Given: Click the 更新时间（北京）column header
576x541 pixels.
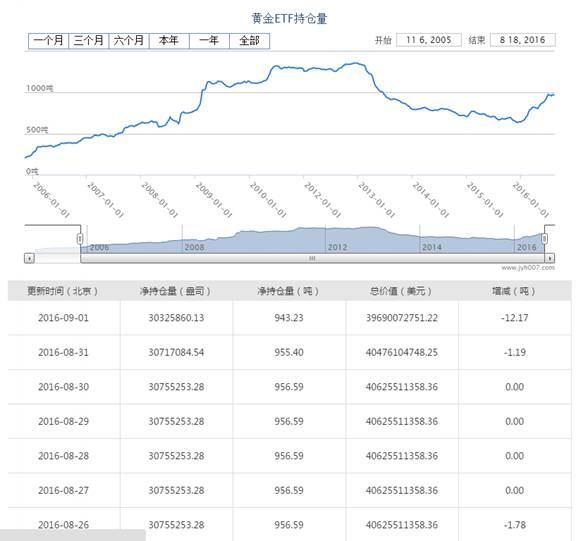Looking at the screenshot, I should [63, 291].
